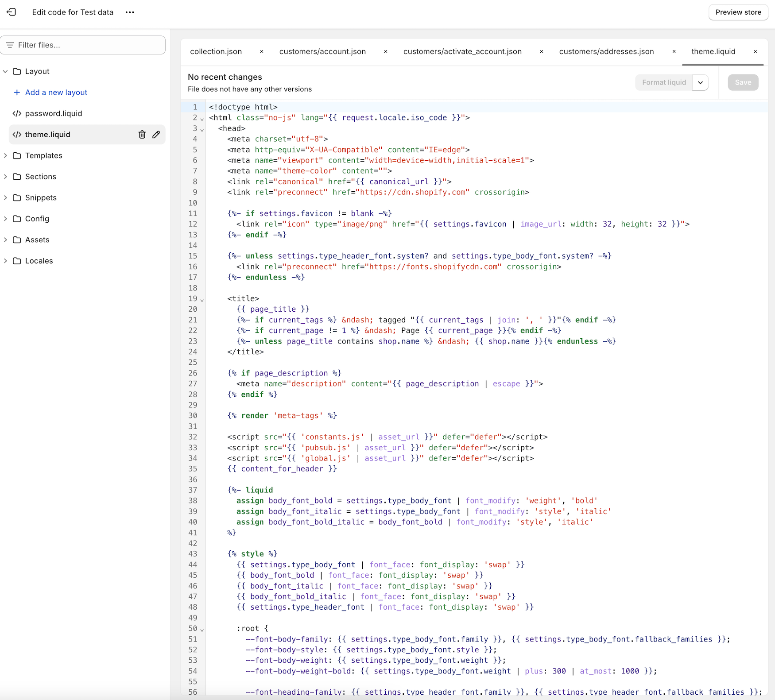
Task: Close the customers/addresses.json tab
Action: pyautogui.click(x=674, y=52)
